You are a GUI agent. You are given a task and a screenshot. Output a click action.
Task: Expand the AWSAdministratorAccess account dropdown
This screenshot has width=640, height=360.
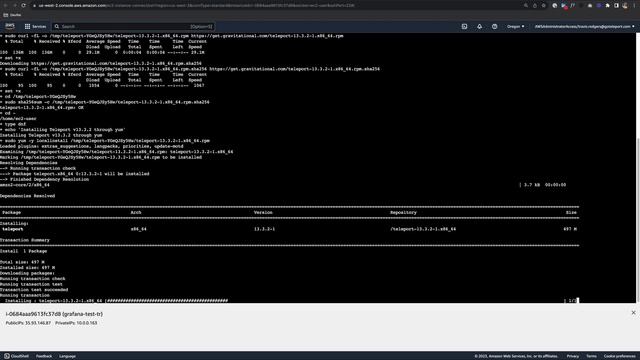[584, 27]
